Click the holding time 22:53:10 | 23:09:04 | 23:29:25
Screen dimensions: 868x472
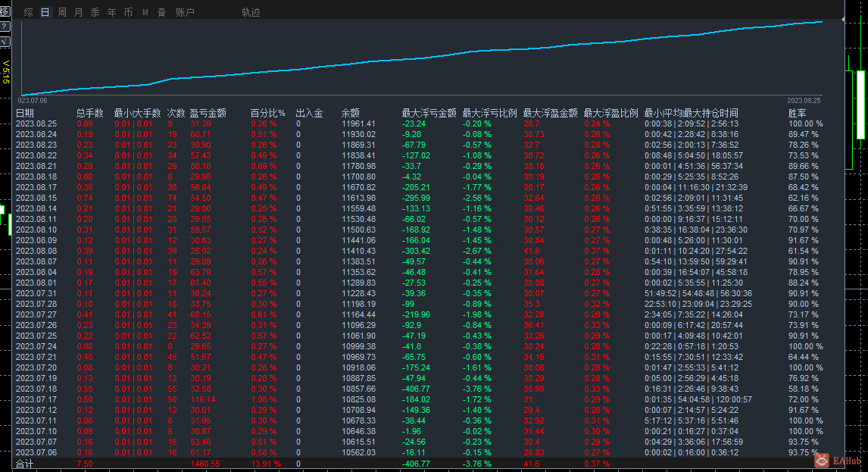coord(698,304)
